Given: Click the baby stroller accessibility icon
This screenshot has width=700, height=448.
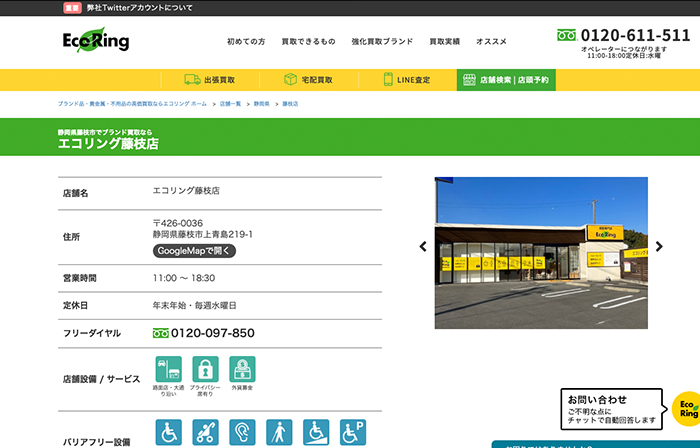Looking at the screenshot, I should (x=206, y=432).
